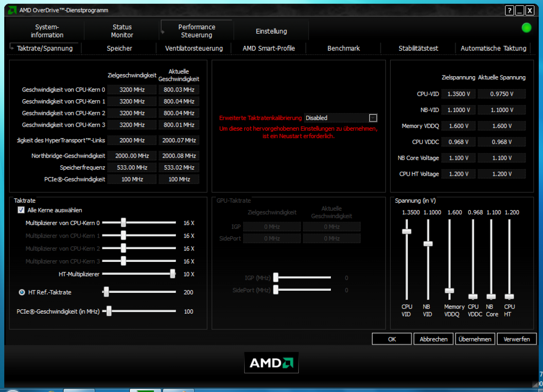Screen dimensions: 543x392
Task: Click the Verwerfen button
Action: 516,339
